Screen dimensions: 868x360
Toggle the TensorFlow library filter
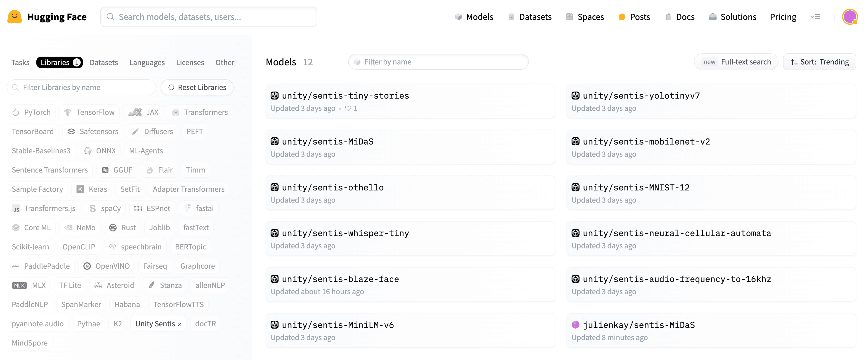click(x=89, y=112)
